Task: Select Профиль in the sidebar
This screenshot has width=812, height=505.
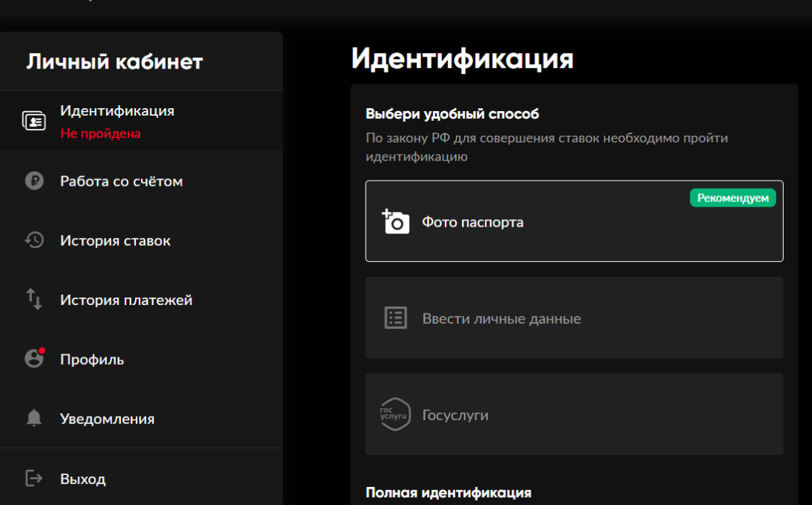Action: (92, 360)
